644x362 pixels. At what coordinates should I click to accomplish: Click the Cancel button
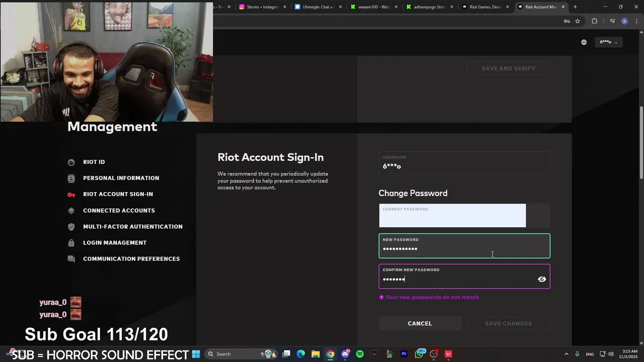click(420, 323)
